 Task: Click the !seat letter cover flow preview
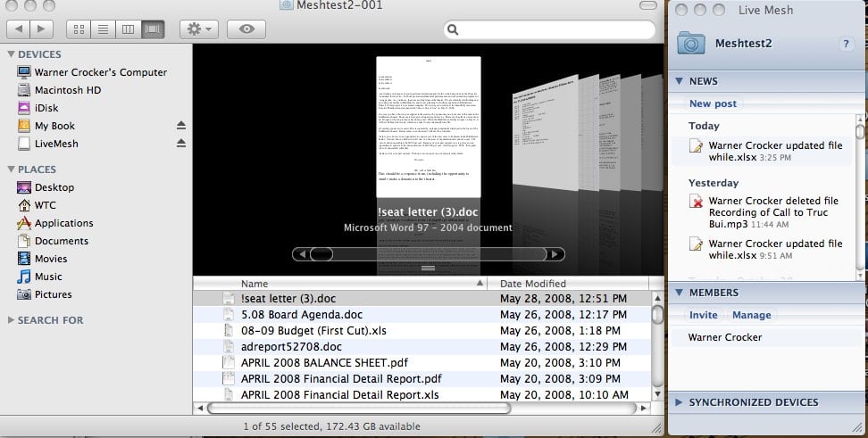429,127
